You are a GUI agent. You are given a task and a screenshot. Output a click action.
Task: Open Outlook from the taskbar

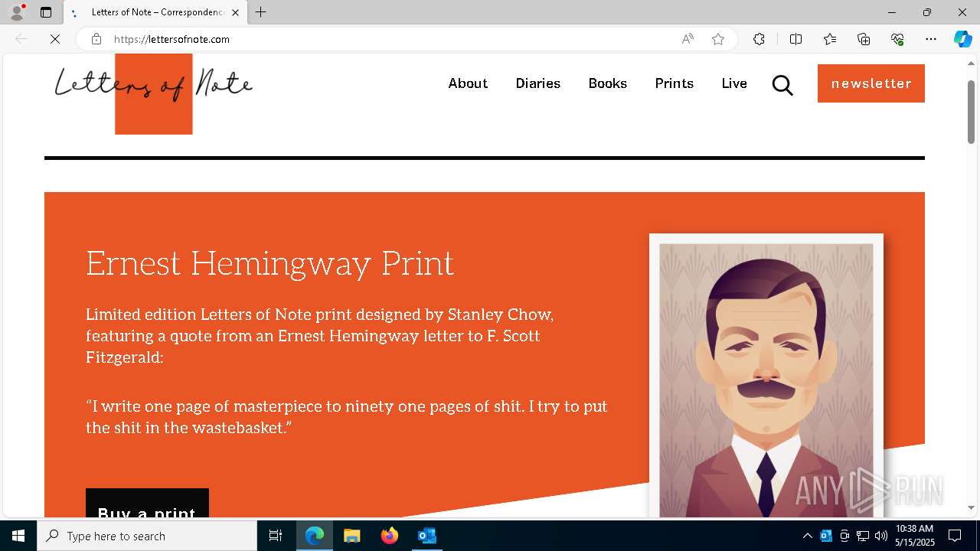(426, 536)
